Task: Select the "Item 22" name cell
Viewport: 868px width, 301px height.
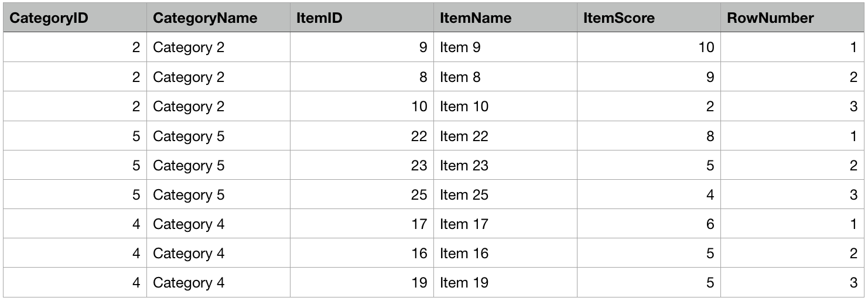Action: 464,136
